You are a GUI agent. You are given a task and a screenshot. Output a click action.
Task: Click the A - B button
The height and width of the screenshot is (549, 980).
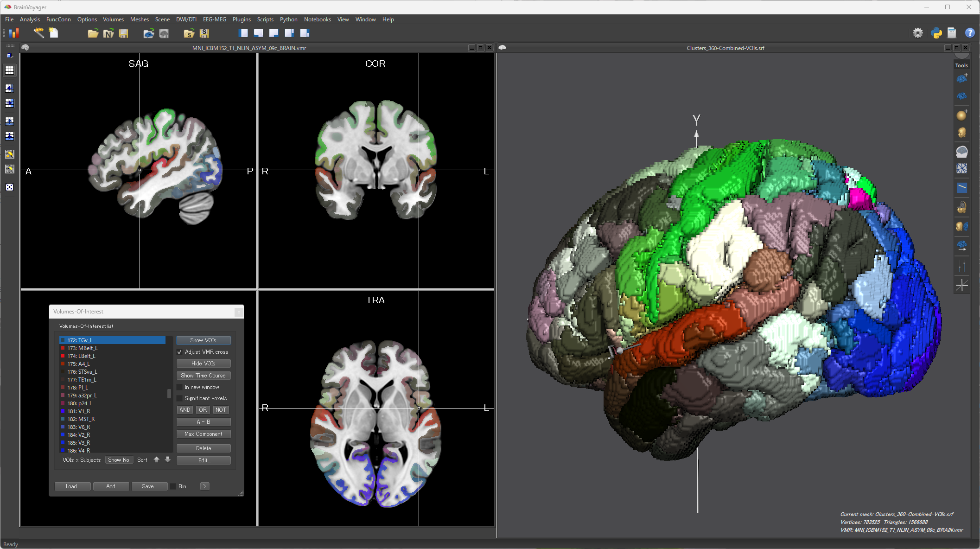(204, 422)
